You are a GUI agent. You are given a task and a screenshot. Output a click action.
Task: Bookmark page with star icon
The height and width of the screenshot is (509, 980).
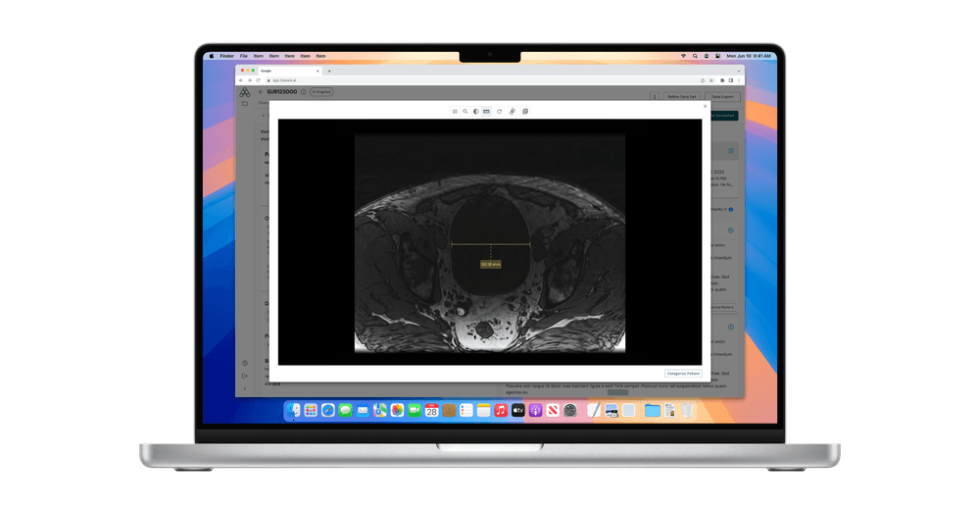point(711,80)
